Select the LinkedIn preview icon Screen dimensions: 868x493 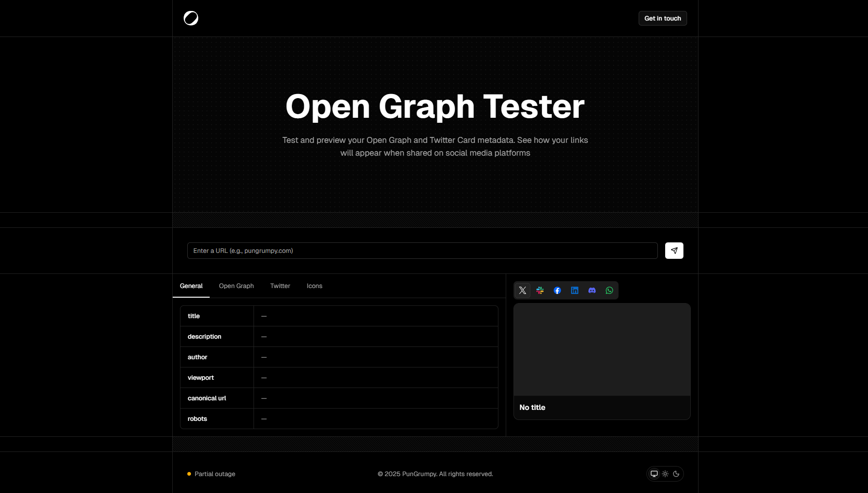click(575, 290)
